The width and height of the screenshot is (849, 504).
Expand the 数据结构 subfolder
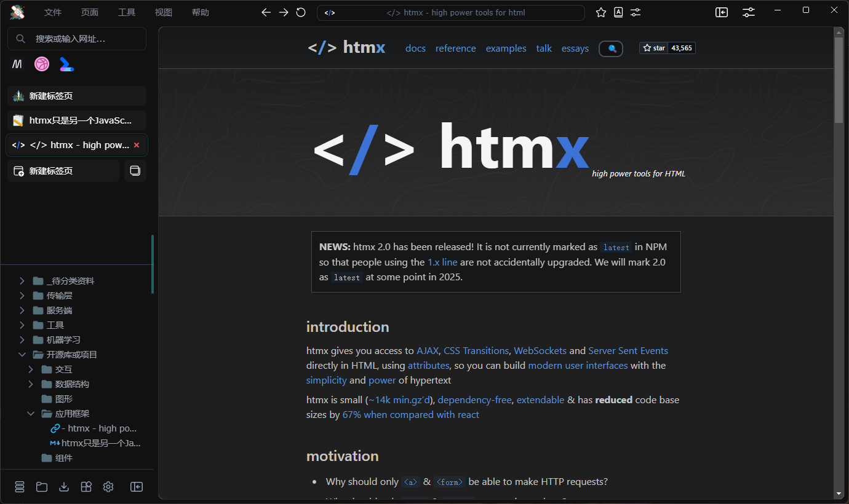(31, 384)
